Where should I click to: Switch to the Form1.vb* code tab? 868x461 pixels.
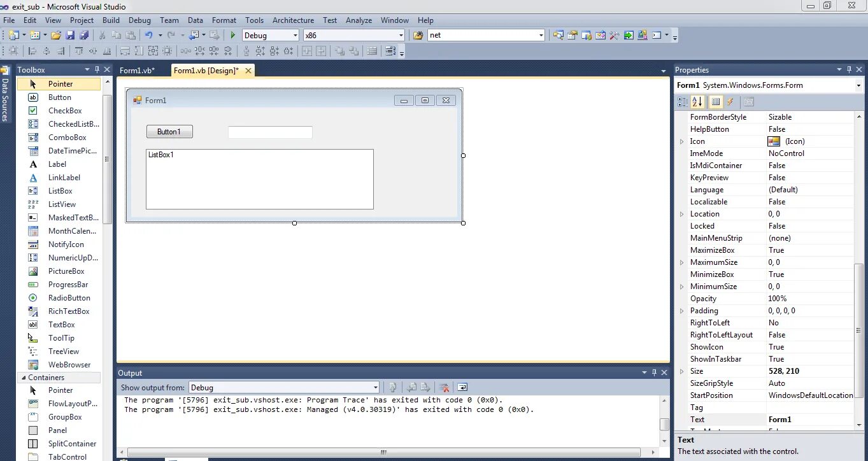tap(137, 71)
